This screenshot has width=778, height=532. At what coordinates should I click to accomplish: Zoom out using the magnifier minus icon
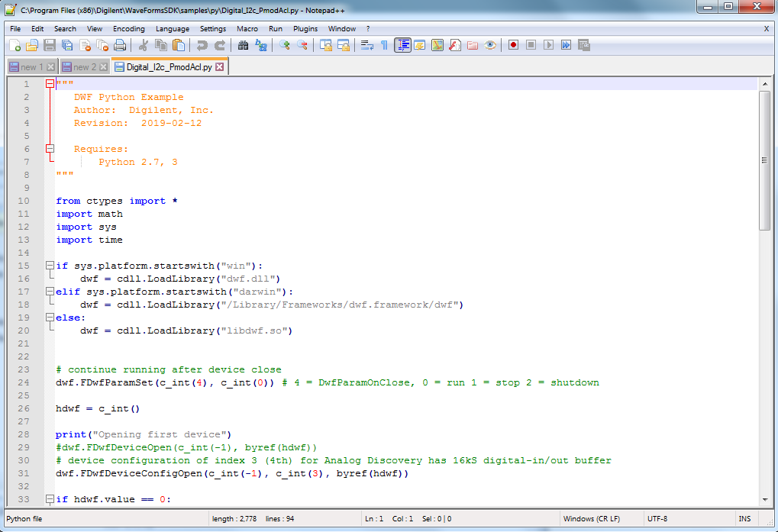click(302, 46)
